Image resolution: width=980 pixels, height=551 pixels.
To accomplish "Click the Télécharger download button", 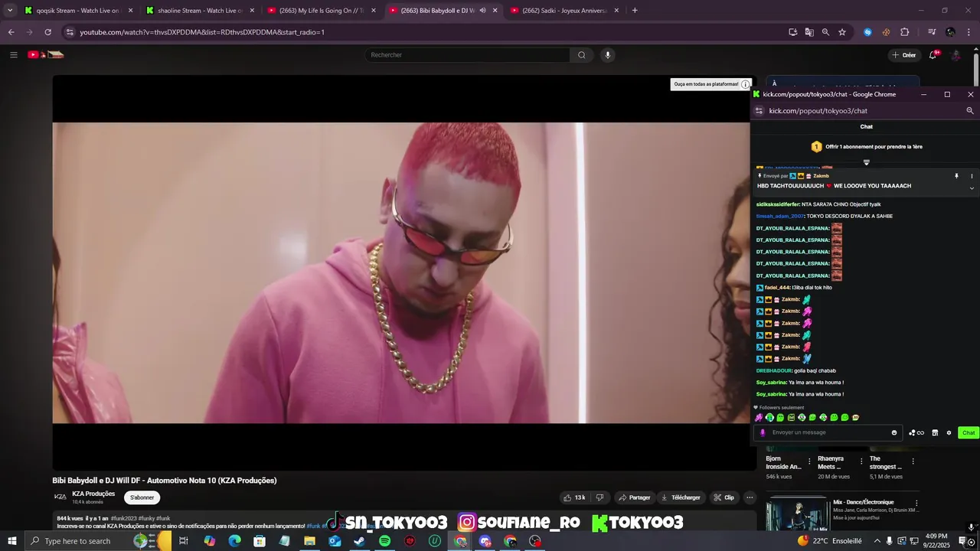I will 681,497.
